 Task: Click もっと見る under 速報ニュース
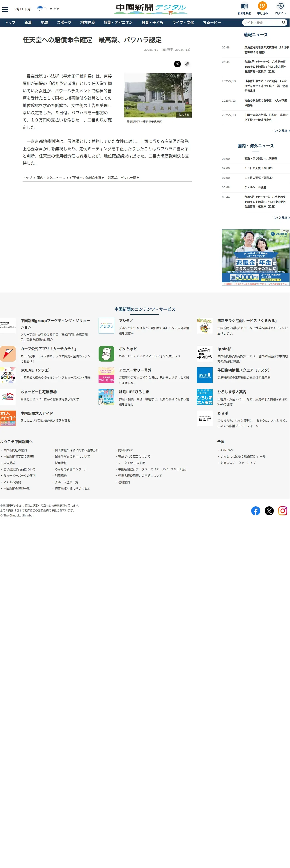click(281, 131)
